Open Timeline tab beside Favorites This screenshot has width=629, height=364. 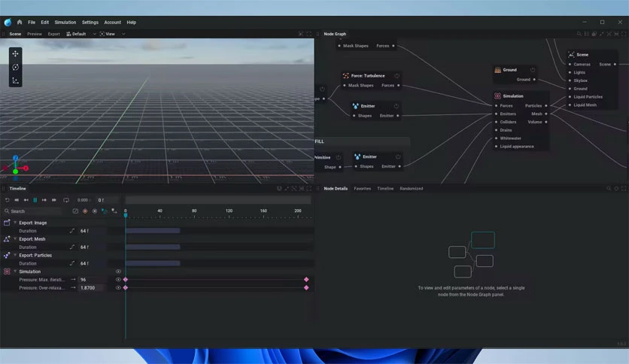point(385,189)
